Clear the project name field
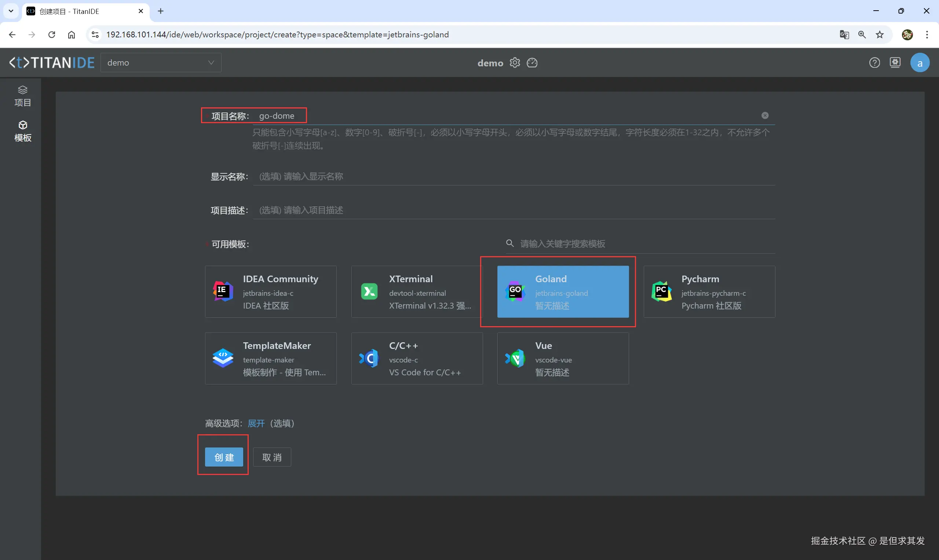Image resolution: width=939 pixels, height=560 pixels. (764, 115)
